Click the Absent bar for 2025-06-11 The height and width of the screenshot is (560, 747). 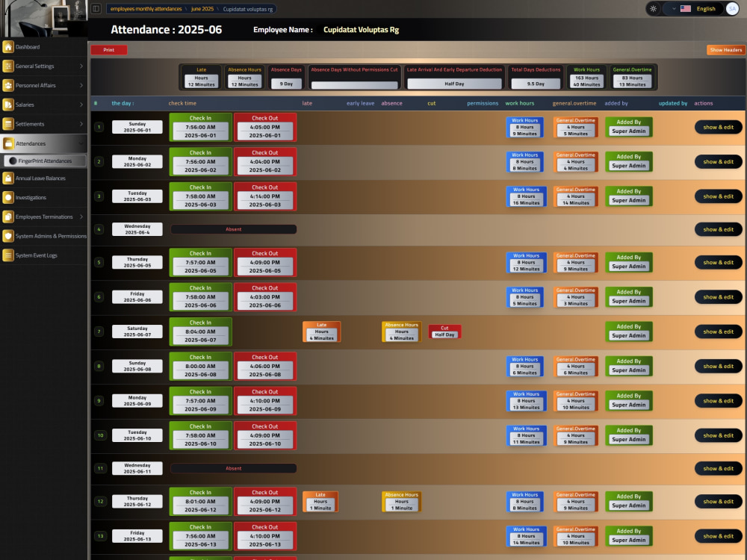point(233,469)
